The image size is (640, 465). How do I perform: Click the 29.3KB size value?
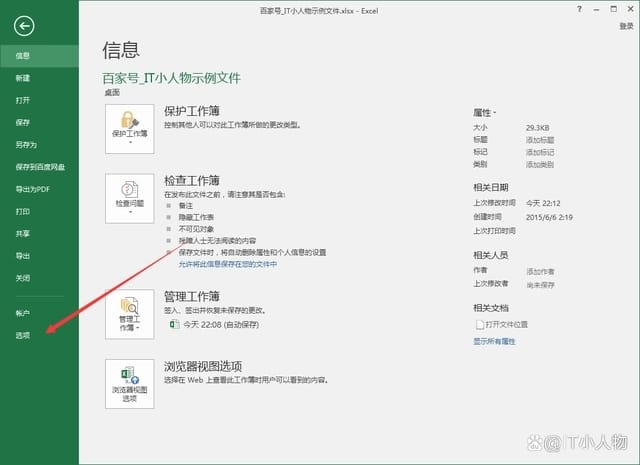click(538, 128)
